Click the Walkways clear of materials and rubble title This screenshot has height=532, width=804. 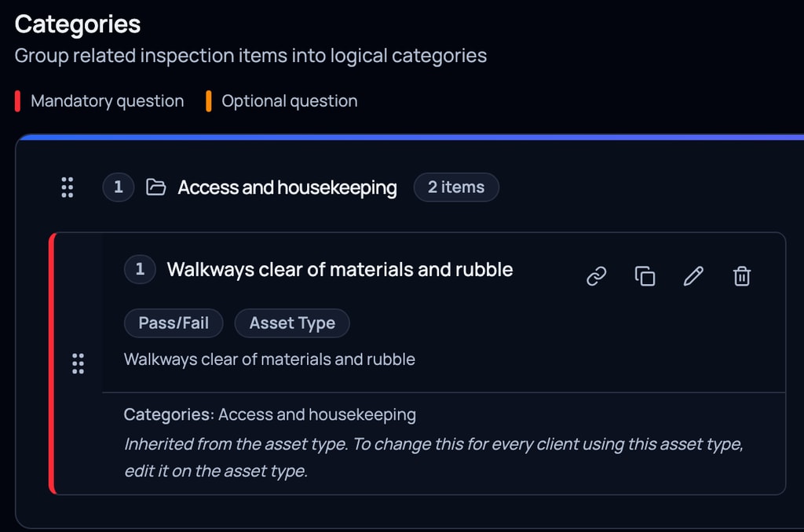tap(340, 270)
